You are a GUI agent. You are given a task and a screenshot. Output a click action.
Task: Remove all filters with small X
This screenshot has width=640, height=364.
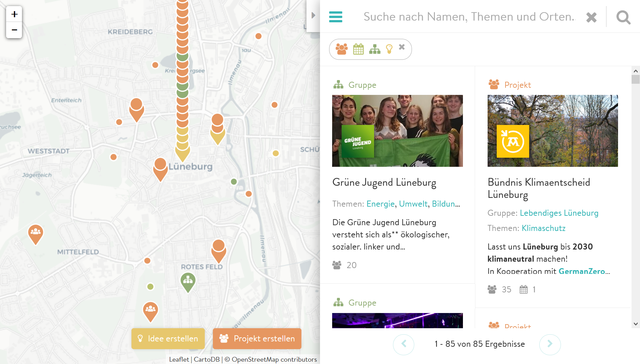tap(402, 47)
